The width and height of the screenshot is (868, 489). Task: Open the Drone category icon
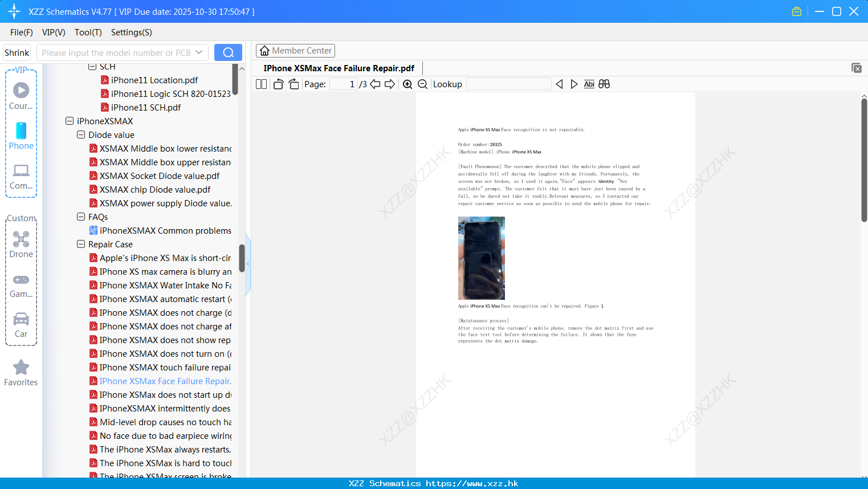pos(21,244)
